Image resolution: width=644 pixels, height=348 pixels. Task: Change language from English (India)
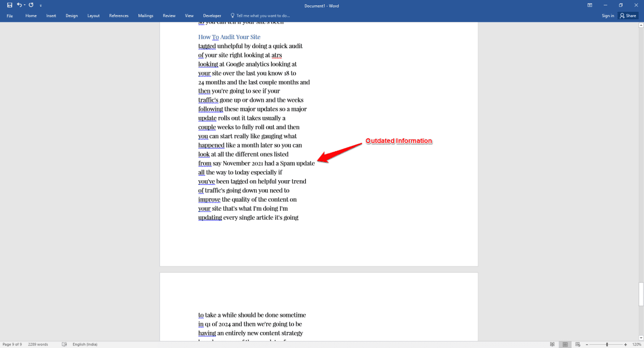(x=85, y=344)
